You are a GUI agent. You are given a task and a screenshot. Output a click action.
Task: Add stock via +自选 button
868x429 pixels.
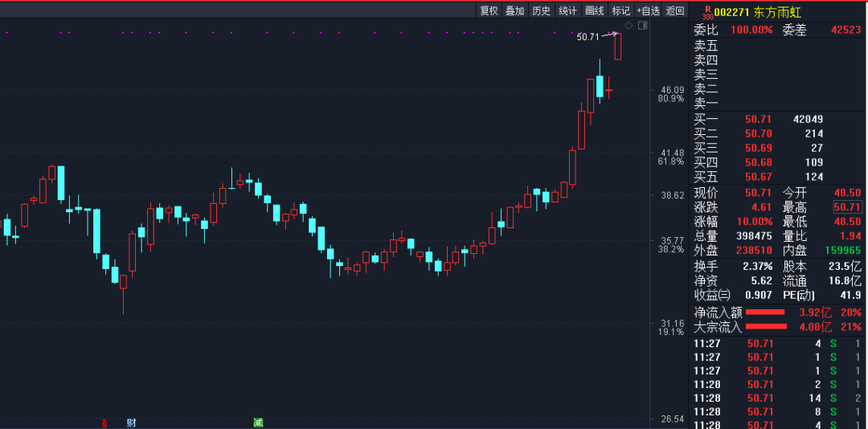649,10
